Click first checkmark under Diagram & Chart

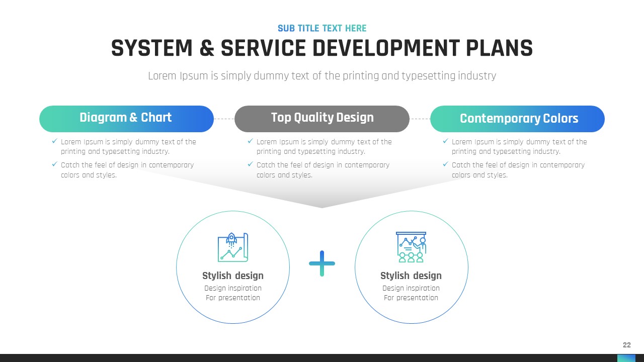click(x=54, y=142)
